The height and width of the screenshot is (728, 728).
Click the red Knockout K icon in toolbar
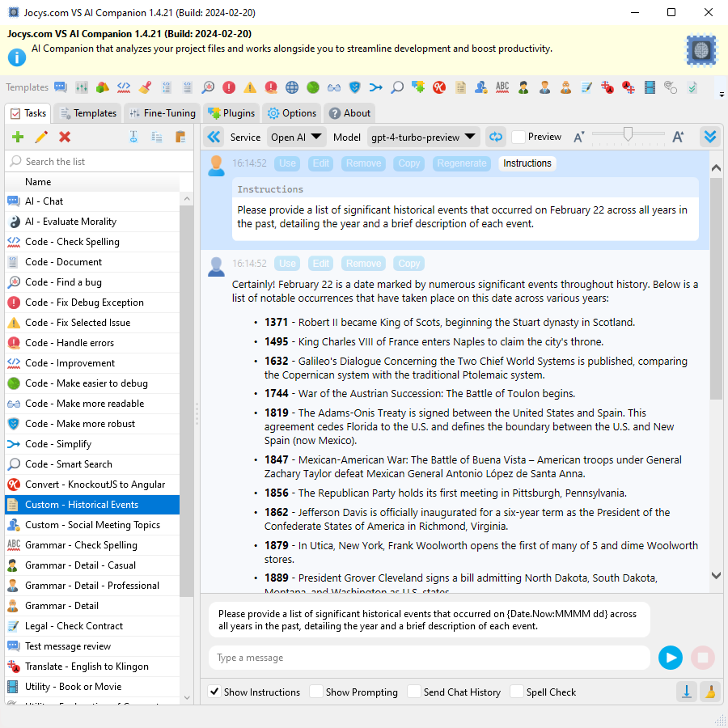click(x=439, y=87)
